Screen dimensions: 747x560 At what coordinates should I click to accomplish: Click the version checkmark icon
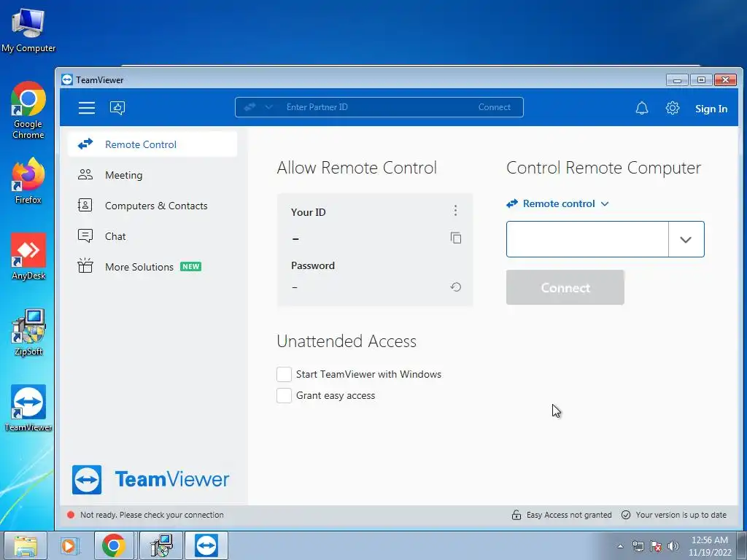coord(626,515)
